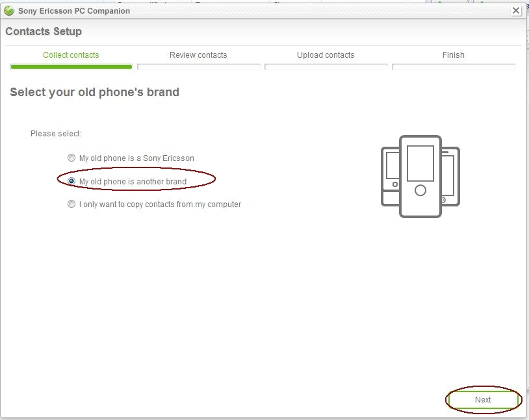Click the empty Upload contacts progress bar

(326, 67)
